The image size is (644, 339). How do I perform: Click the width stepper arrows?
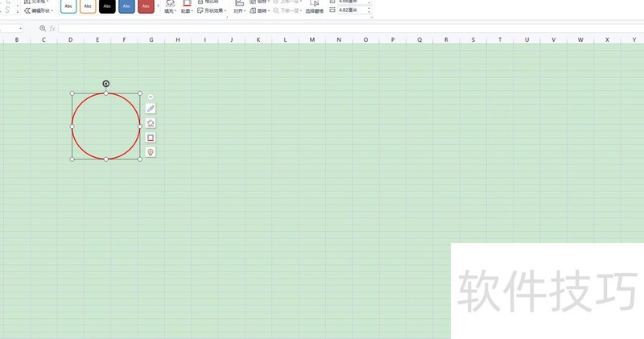coord(369,10)
